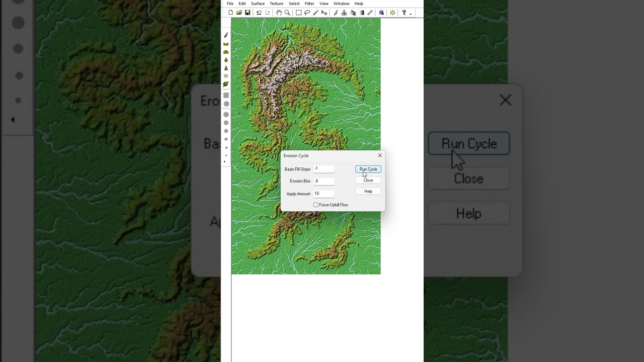The image size is (644, 362).
Task: Open the Surface menu
Action: coord(258,4)
